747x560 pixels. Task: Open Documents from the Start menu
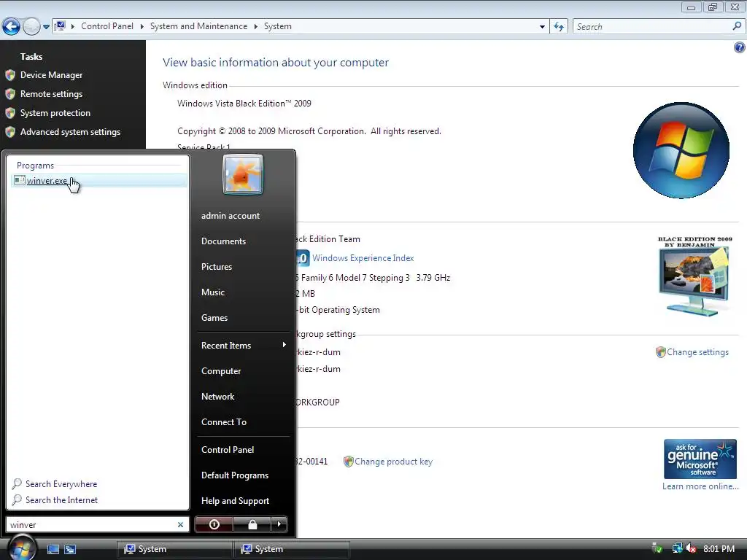[x=223, y=241]
